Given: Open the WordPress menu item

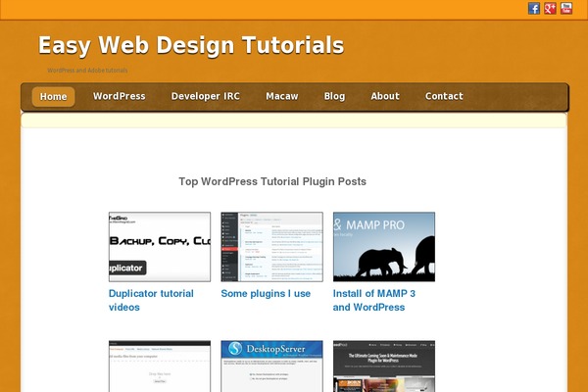Looking at the screenshot, I should coord(120,96).
